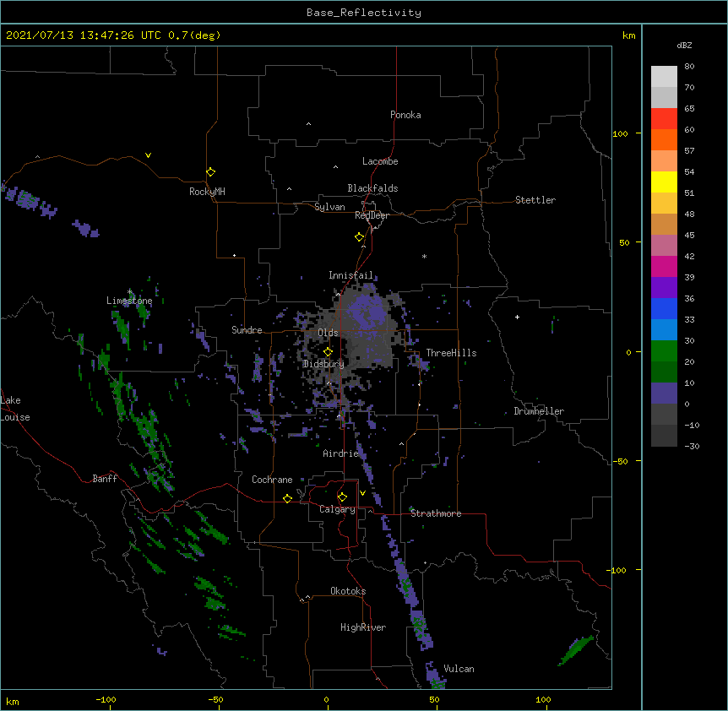Click the Blackfalds city label
The width and height of the screenshot is (728, 711).
[x=372, y=188]
